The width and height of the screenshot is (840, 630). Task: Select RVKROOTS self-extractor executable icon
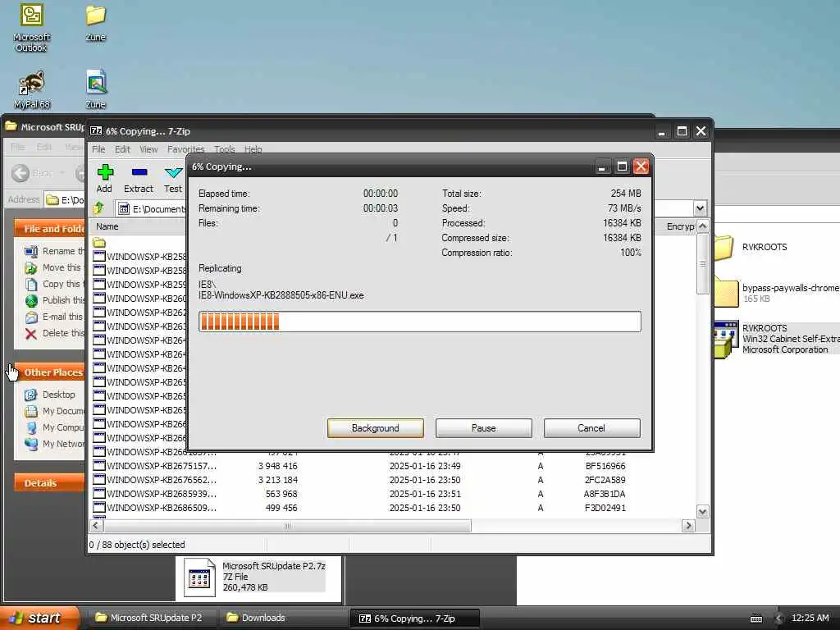(726, 339)
